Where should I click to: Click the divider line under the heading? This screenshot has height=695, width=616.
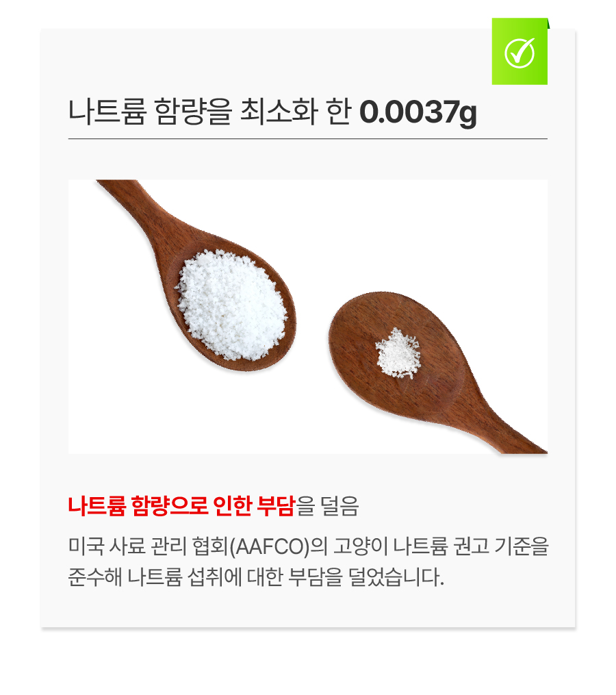307,139
